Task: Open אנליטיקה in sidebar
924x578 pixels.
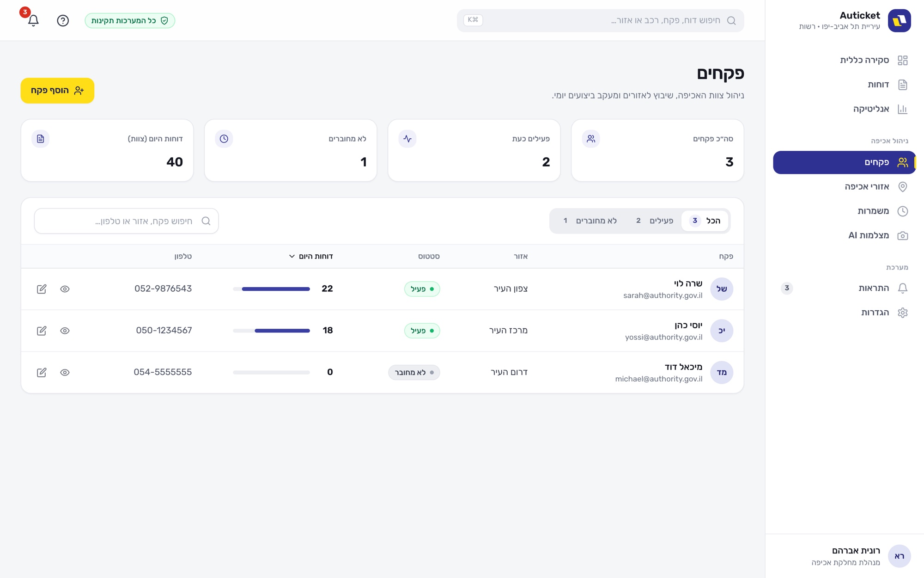Action: pos(845,109)
